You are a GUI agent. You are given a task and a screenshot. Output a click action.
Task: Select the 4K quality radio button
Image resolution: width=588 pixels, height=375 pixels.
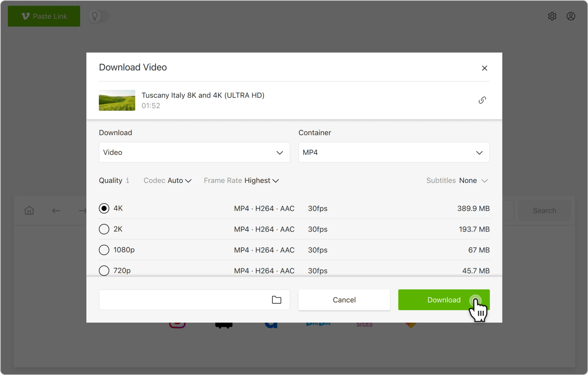104,208
